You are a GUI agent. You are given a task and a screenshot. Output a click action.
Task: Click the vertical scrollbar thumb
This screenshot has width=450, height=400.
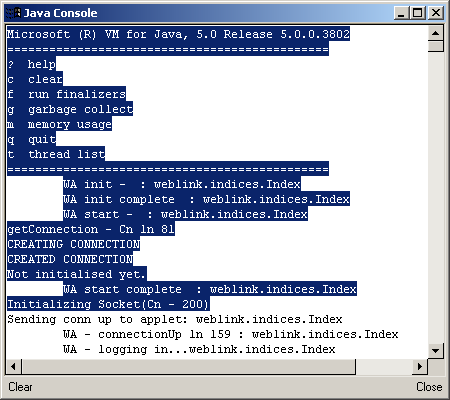pyautogui.click(x=435, y=46)
